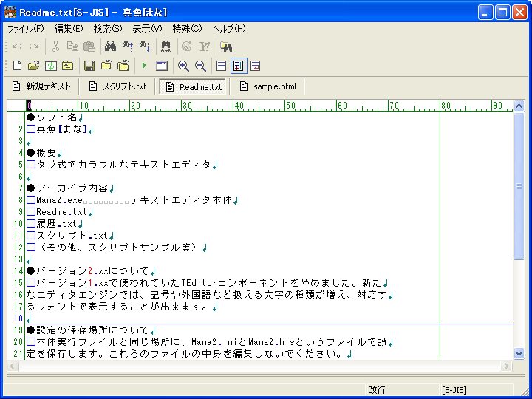Open the 編集(E) menu
This screenshot has height=399, width=532.
click(69, 29)
